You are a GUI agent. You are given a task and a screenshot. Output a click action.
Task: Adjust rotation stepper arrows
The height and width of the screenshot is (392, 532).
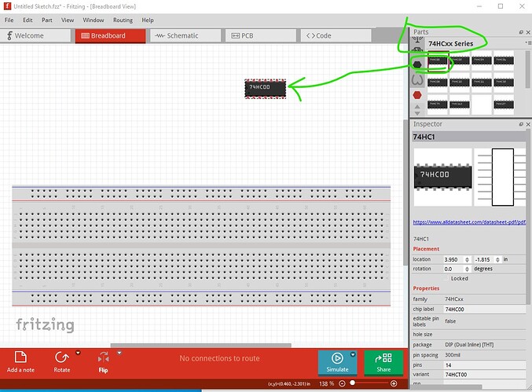pyautogui.click(x=467, y=269)
